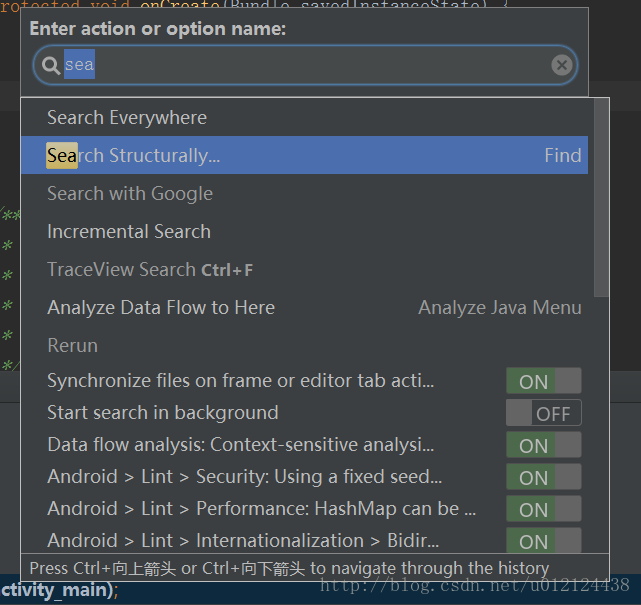
Task: Select the Search Everywhere action
Action: pos(305,118)
